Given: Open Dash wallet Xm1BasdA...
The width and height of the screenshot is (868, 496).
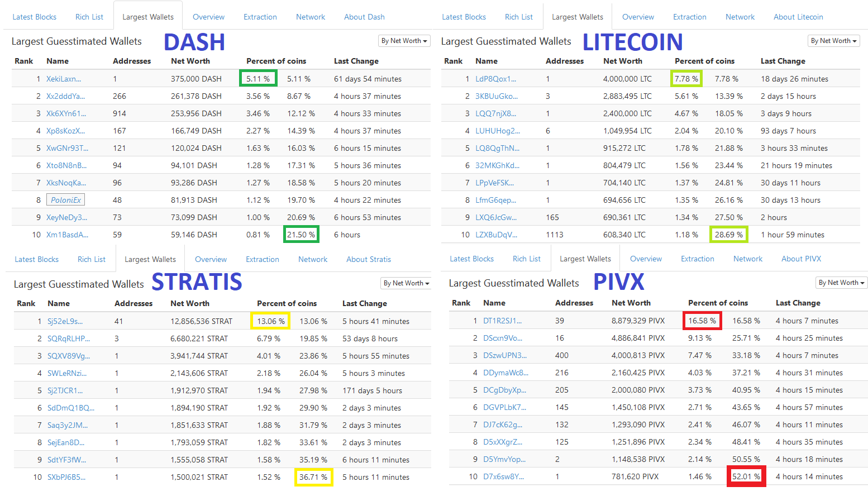Looking at the screenshot, I should [x=68, y=235].
